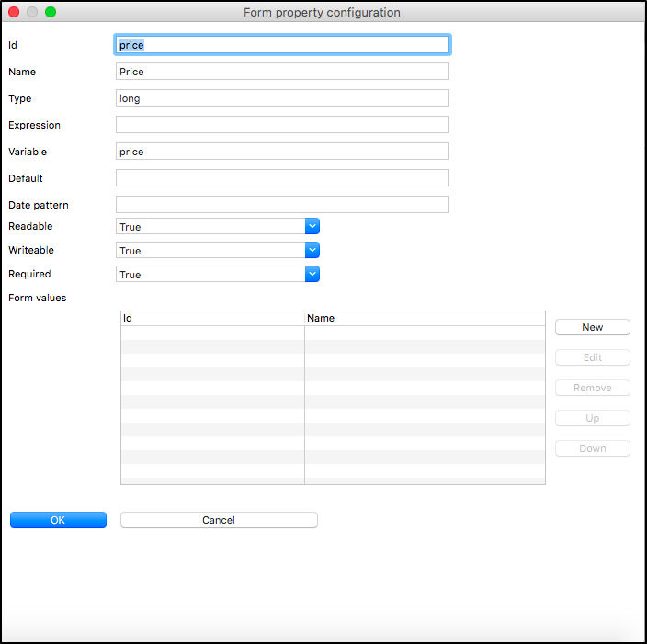Image resolution: width=647 pixels, height=644 pixels.
Task: Click the green zoom window button
Action: tap(51, 12)
